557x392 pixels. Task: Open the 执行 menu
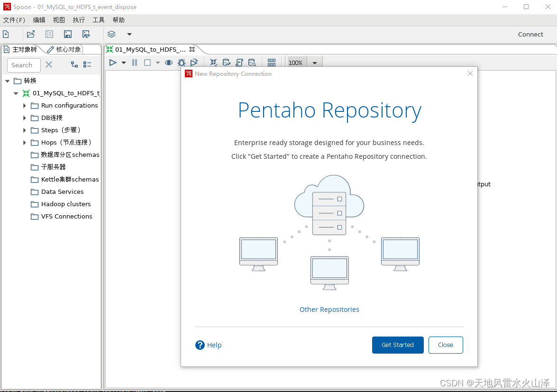pos(79,20)
